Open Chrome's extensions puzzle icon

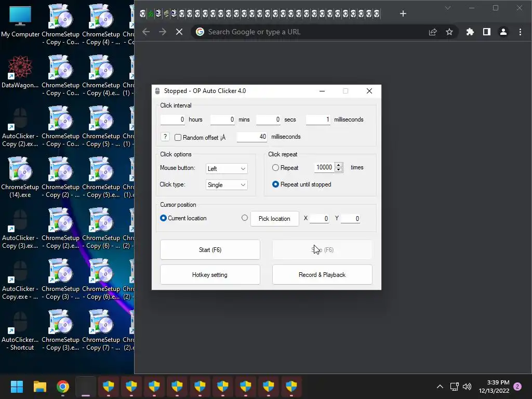pos(470,32)
